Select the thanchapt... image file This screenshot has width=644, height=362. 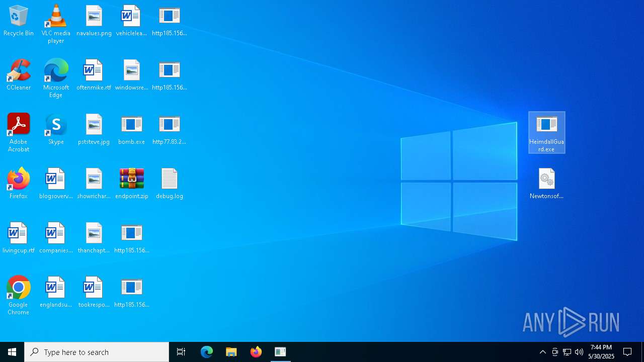coord(94,238)
